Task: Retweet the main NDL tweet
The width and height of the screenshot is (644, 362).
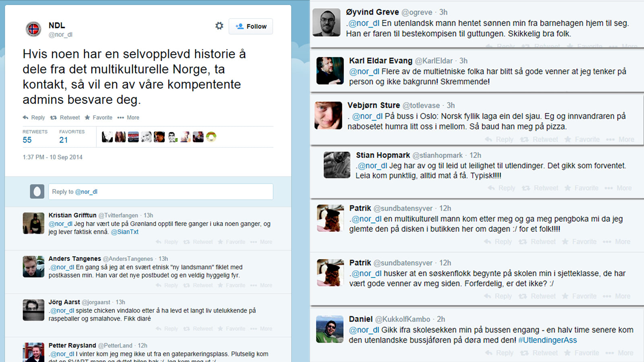Action: (x=65, y=117)
